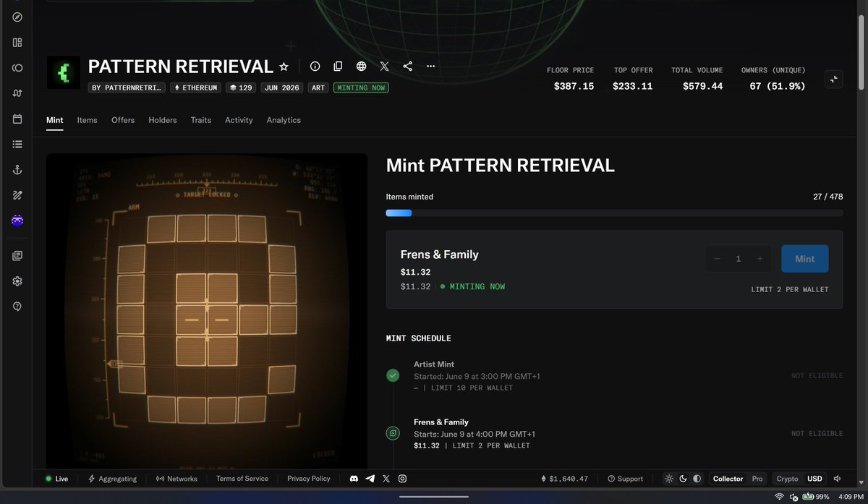Open the blue profile avatar in sidebar
868x504 pixels.
point(17,221)
